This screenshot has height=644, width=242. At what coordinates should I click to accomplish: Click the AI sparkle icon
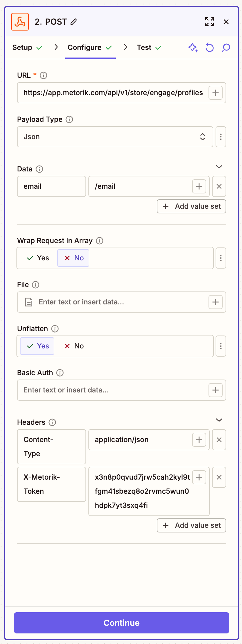coord(193,48)
